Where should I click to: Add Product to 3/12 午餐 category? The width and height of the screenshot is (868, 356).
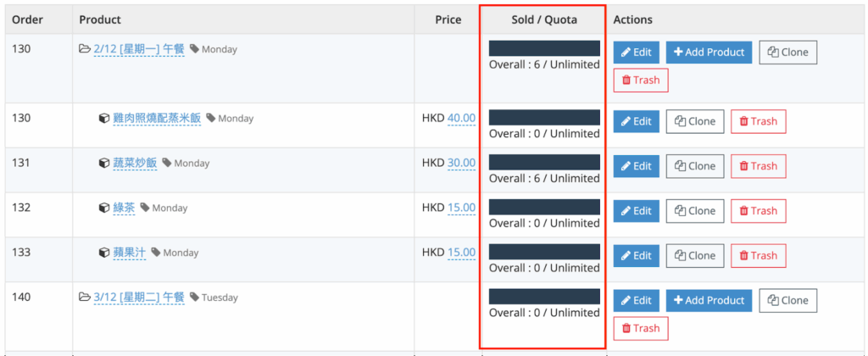click(709, 301)
